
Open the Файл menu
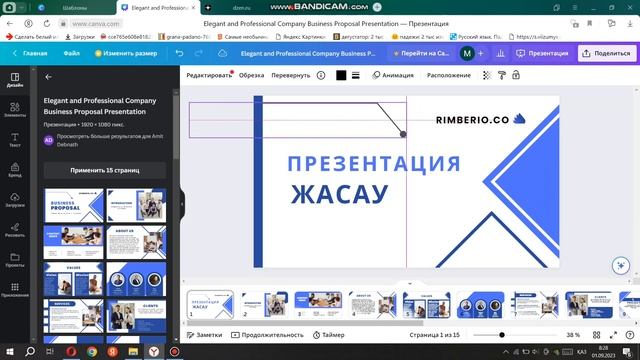pyautogui.click(x=71, y=53)
